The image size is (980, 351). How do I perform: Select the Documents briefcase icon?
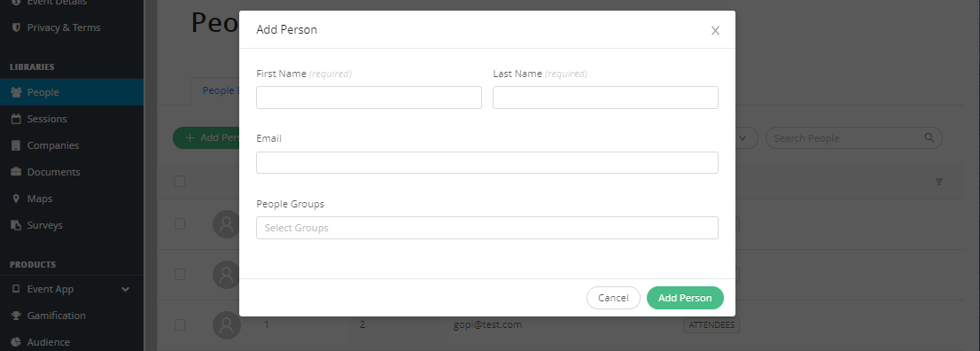pos(16,172)
